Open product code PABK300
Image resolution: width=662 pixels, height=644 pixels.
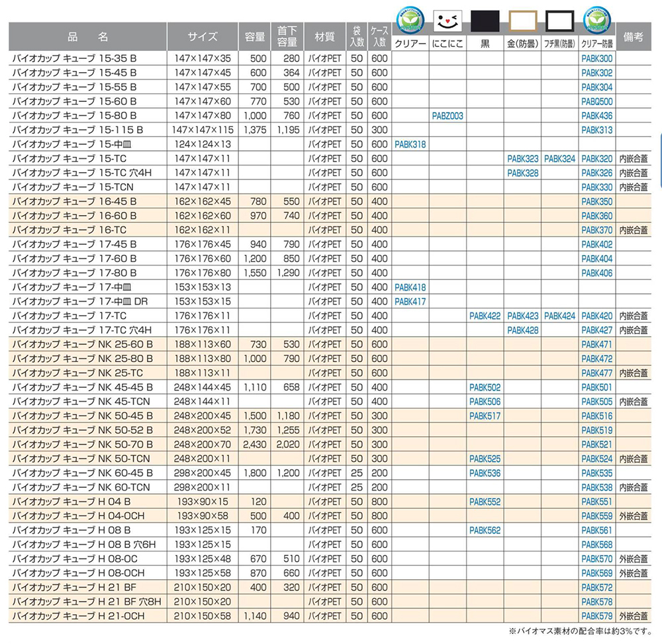pos(597,59)
